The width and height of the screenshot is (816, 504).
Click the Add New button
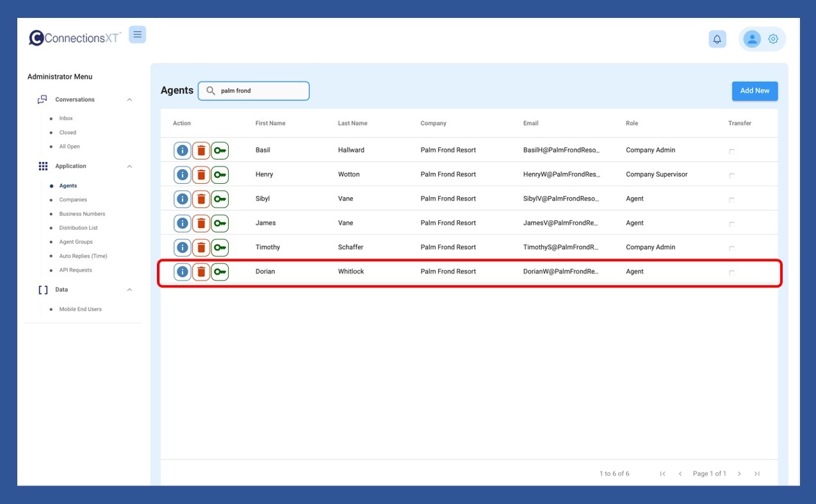pyautogui.click(x=755, y=91)
